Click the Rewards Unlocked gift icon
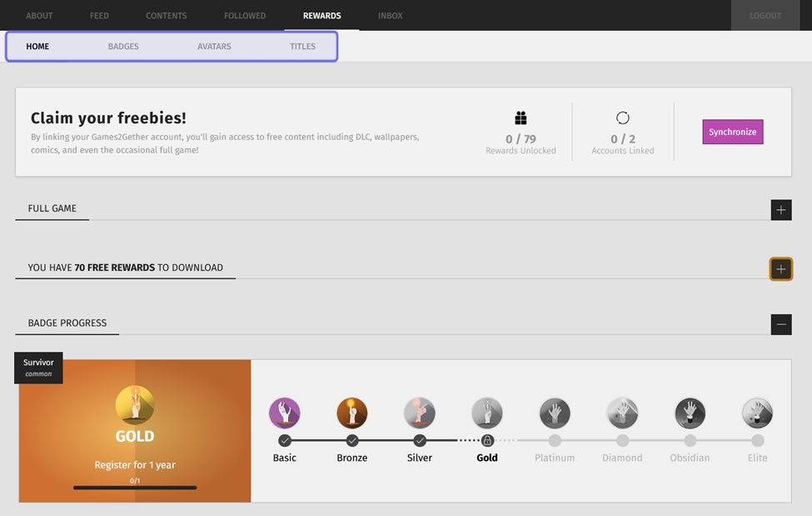Viewport: 812px width, 516px height. click(x=521, y=118)
